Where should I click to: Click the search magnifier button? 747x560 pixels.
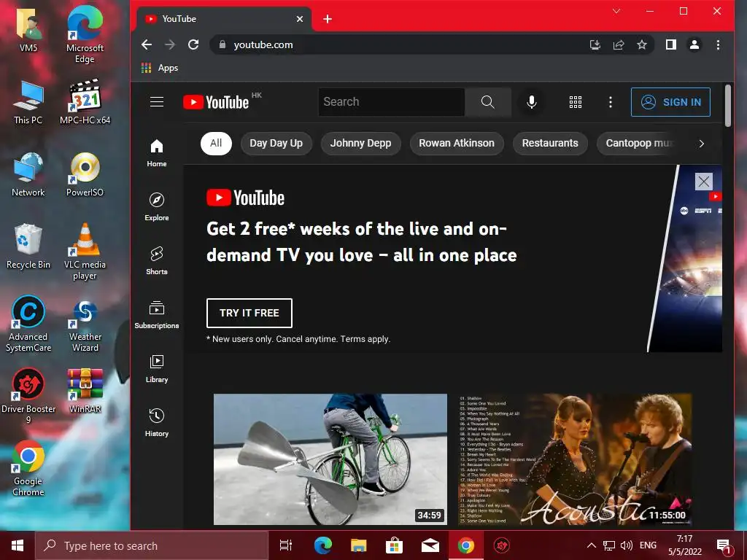pos(487,102)
